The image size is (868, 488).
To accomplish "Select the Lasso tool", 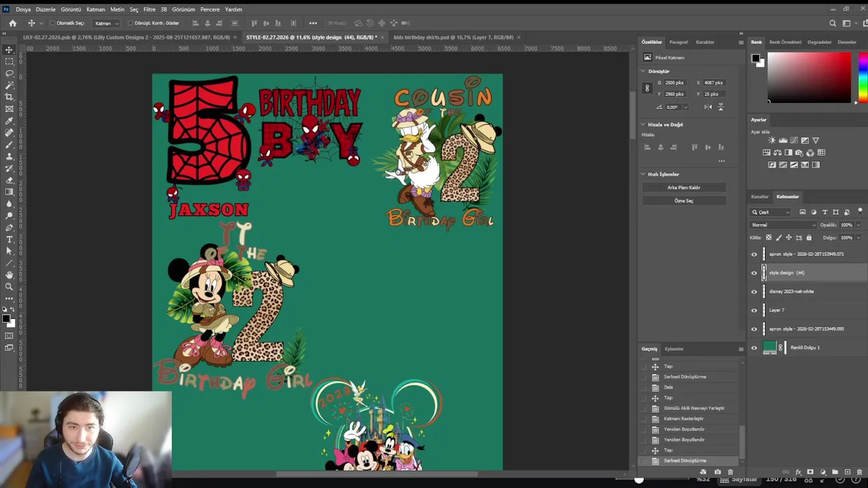I will 9,73.
